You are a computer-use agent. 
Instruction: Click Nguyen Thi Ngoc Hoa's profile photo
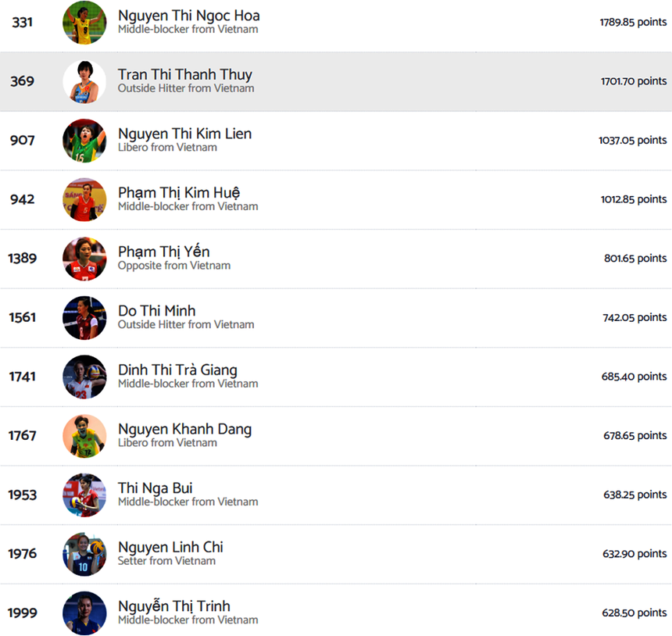coord(84,23)
